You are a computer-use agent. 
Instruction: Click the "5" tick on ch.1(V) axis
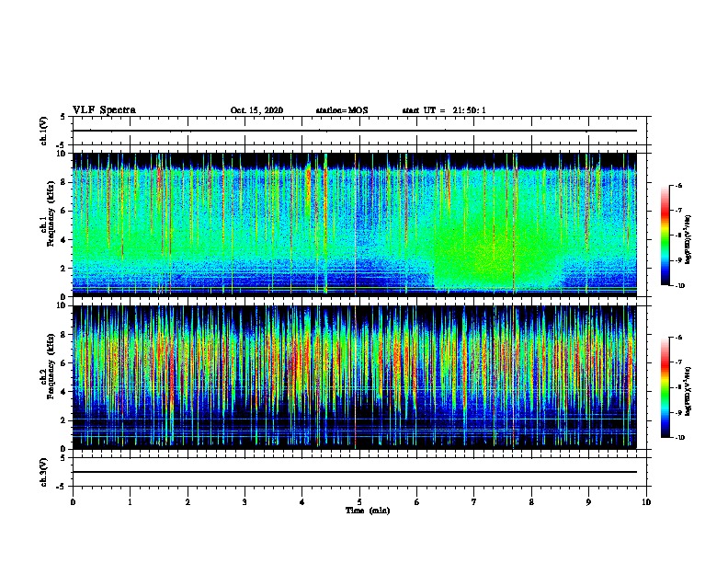pos(63,117)
